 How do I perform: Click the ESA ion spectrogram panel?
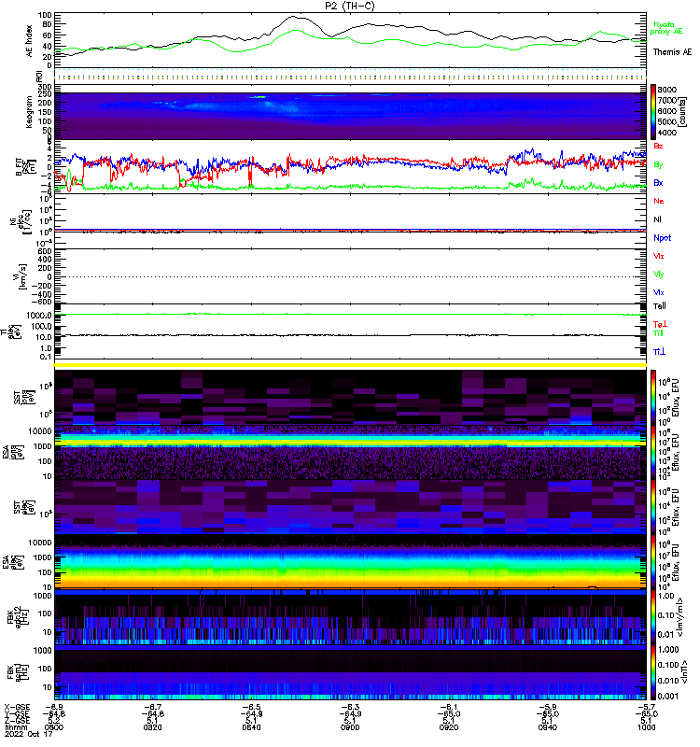point(351,452)
